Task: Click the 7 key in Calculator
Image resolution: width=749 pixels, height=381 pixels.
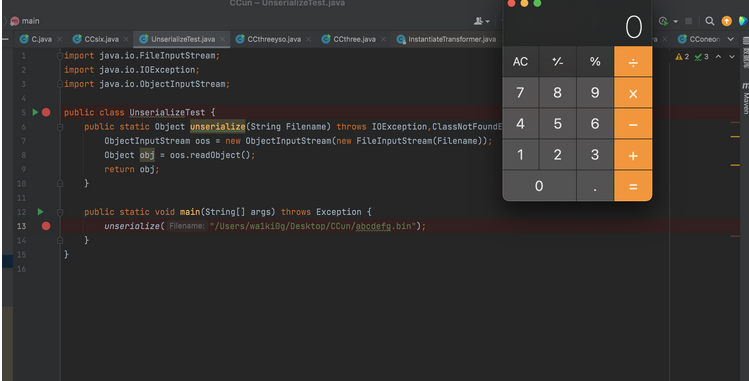Action: pos(520,93)
